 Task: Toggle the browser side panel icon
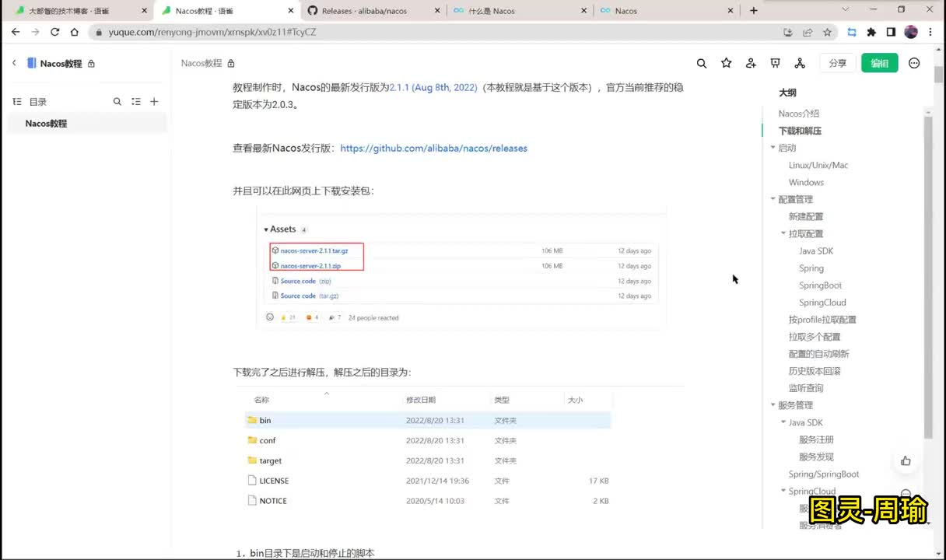891,32
